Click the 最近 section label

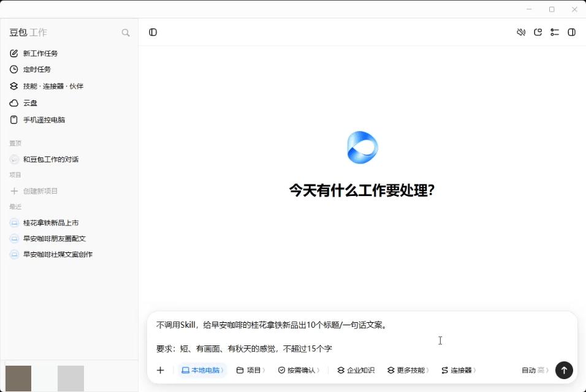coord(15,207)
